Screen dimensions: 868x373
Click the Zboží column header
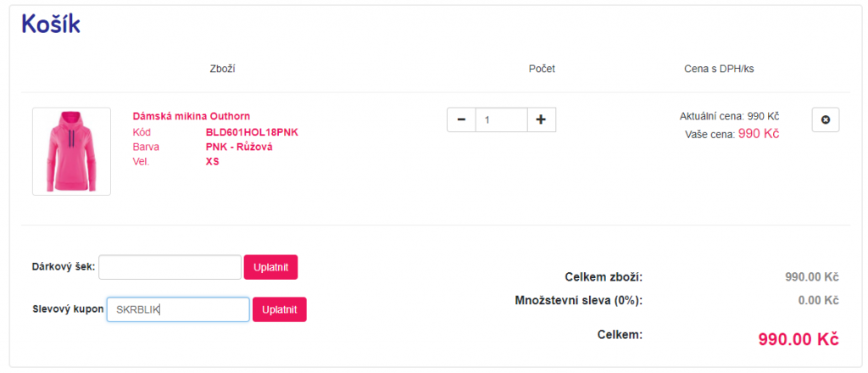point(223,69)
